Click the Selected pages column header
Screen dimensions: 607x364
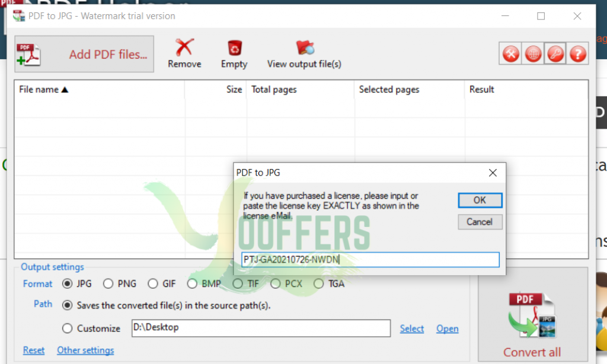pos(410,90)
